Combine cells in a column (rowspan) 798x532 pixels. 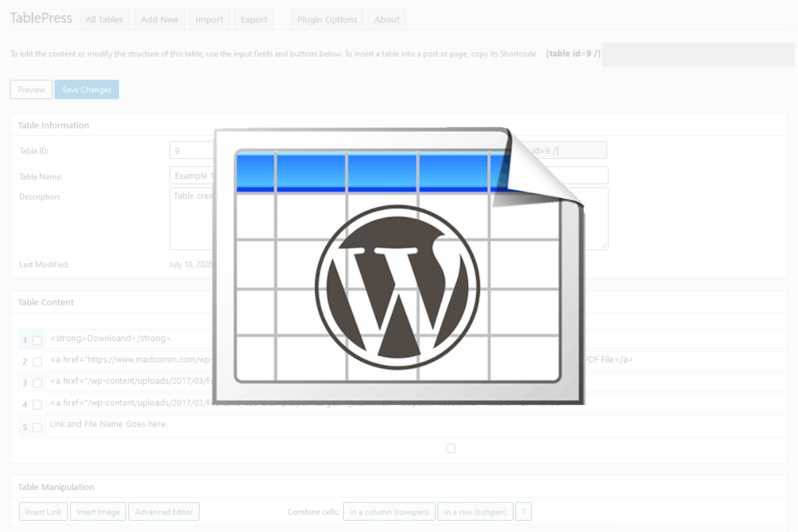389,511
